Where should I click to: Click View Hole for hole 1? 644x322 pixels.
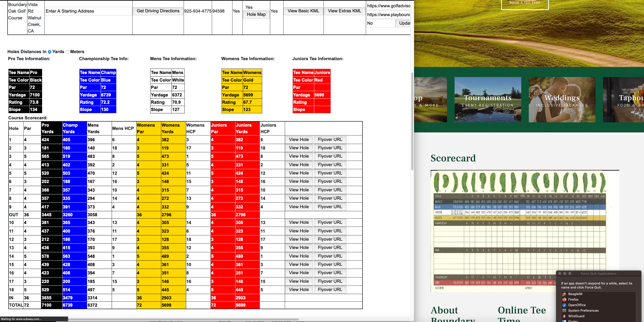299,139
